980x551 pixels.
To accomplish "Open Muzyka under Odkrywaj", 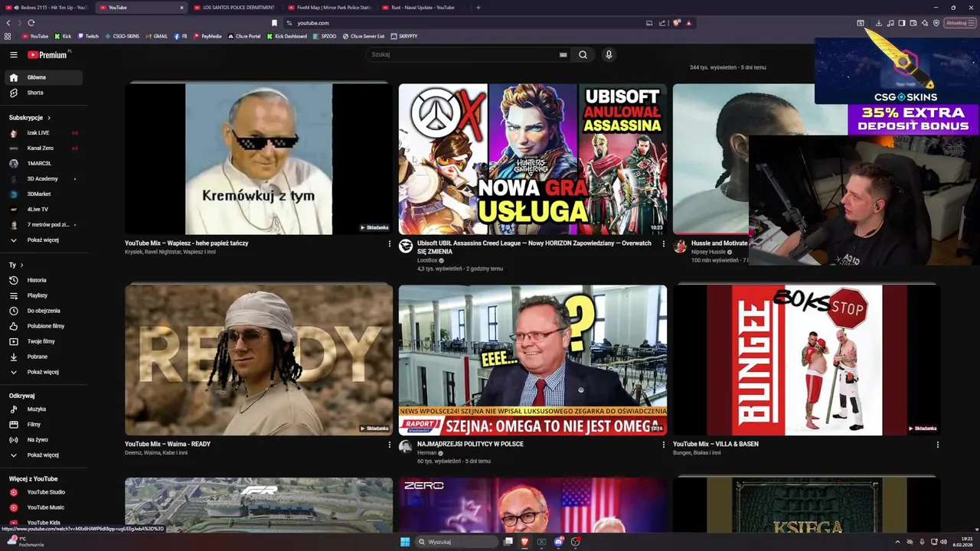I will [x=44, y=409].
